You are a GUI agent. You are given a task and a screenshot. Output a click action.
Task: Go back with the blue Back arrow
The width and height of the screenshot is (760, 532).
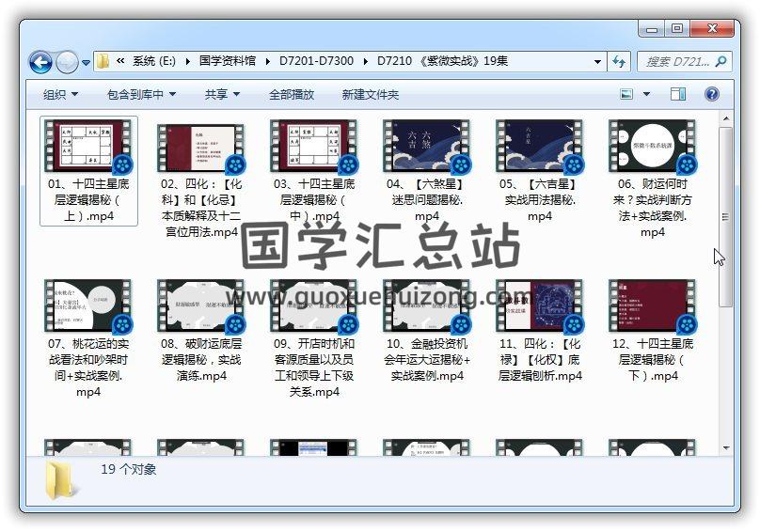tap(40, 62)
